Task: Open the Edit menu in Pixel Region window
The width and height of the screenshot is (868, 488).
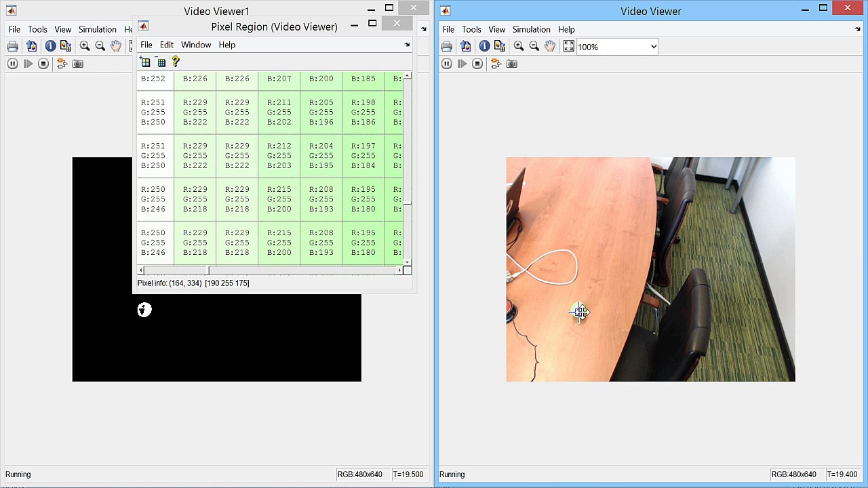Action: tap(167, 45)
